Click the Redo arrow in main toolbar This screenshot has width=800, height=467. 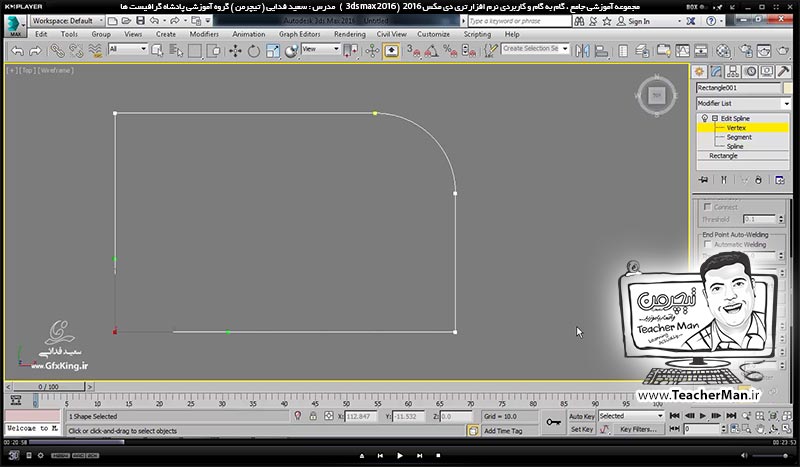(x=35, y=51)
